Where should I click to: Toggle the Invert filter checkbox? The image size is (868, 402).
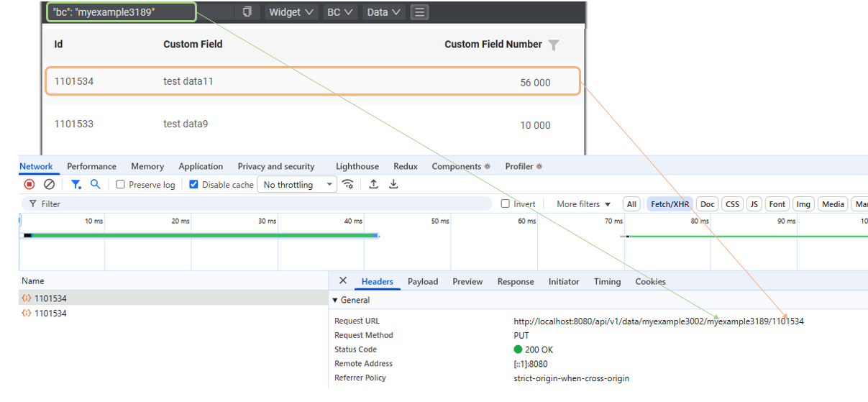[506, 204]
